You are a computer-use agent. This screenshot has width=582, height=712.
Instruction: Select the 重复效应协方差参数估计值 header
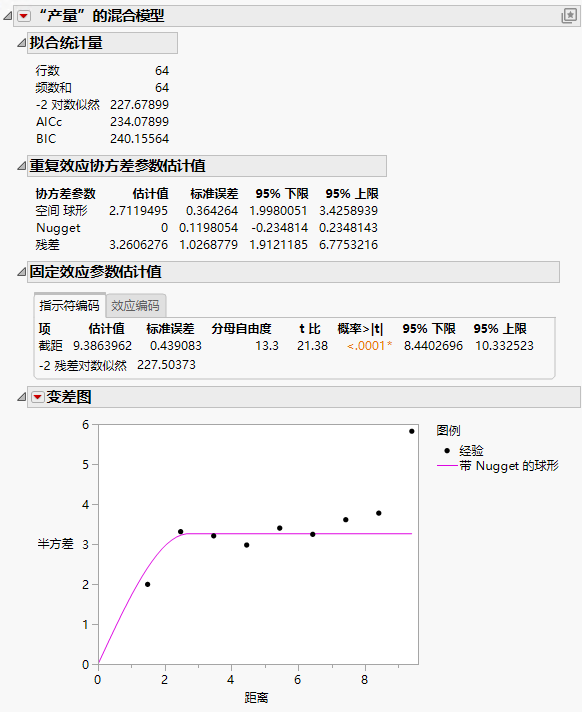point(207,166)
